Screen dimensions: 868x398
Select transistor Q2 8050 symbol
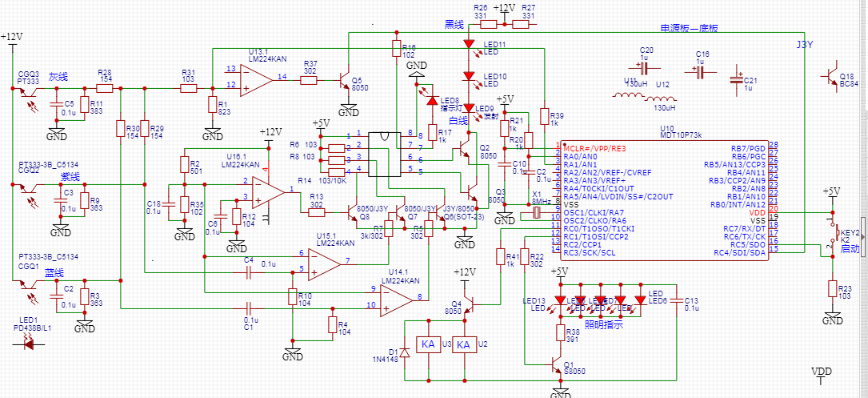tap(466, 151)
